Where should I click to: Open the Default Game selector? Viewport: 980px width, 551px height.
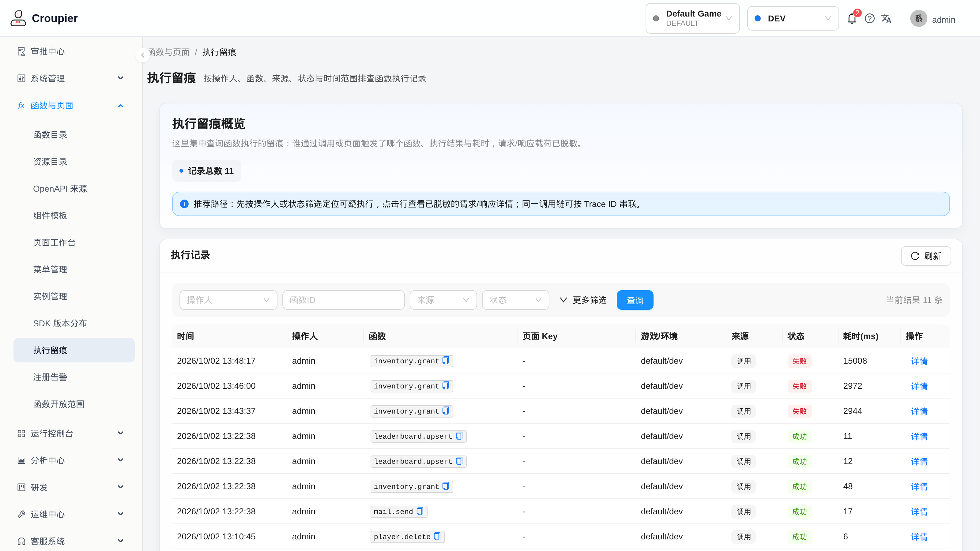[x=692, y=18]
